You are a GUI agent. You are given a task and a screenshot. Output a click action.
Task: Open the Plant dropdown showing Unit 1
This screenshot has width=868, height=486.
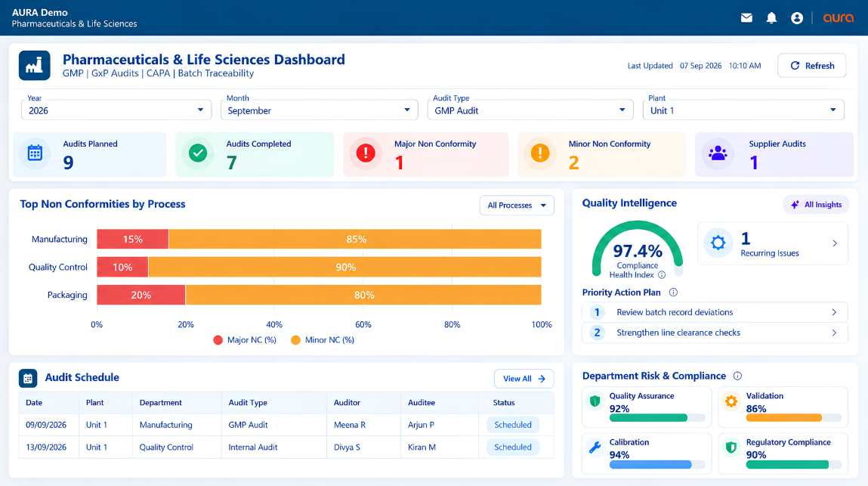(743, 110)
